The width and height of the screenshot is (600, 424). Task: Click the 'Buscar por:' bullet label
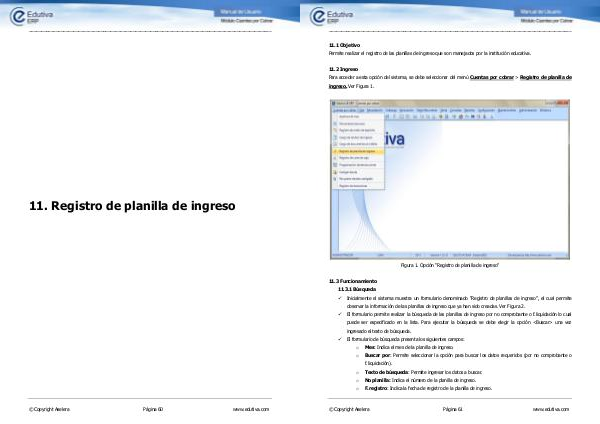pyautogui.click(x=378, y=356)
